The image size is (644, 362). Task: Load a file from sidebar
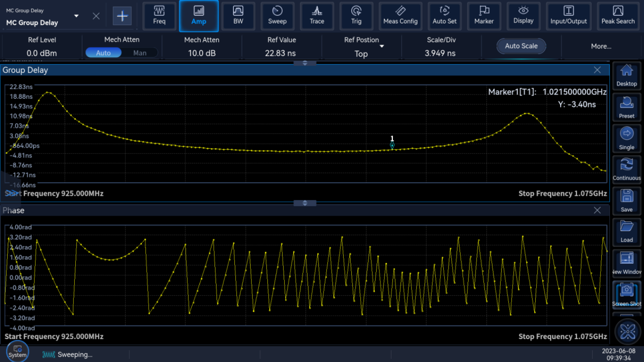tap(627, 232)
